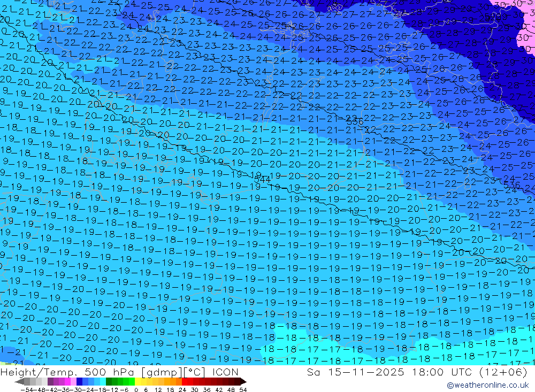Click the '(12+06)' forecast run text

(503, 372)
